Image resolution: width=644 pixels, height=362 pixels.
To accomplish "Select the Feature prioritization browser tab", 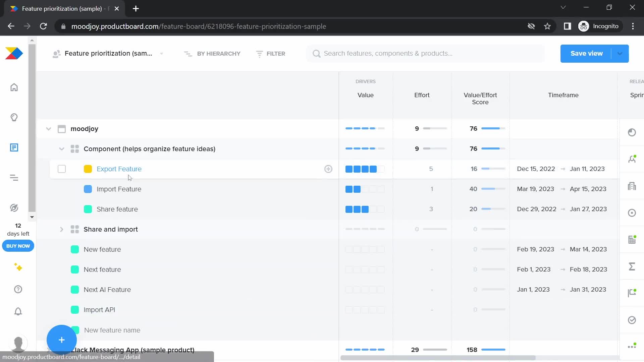I will [x=64, y=9].
